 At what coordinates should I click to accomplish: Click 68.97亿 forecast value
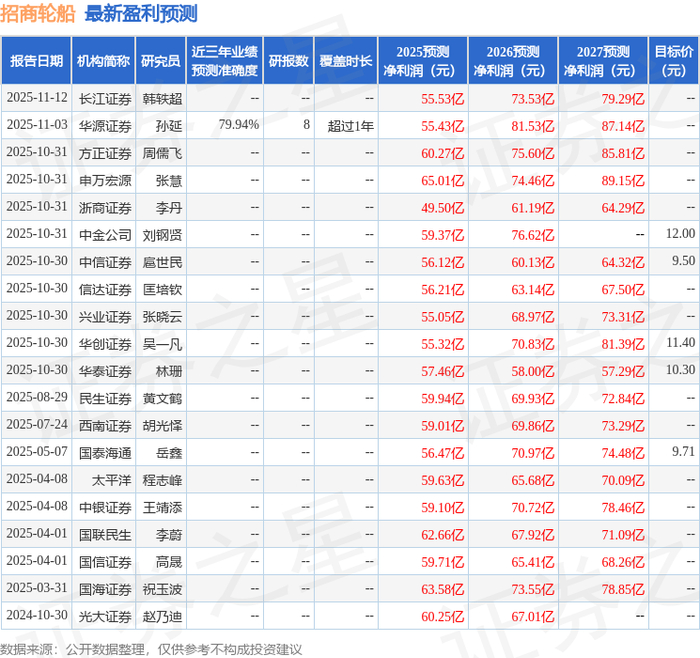533,317
